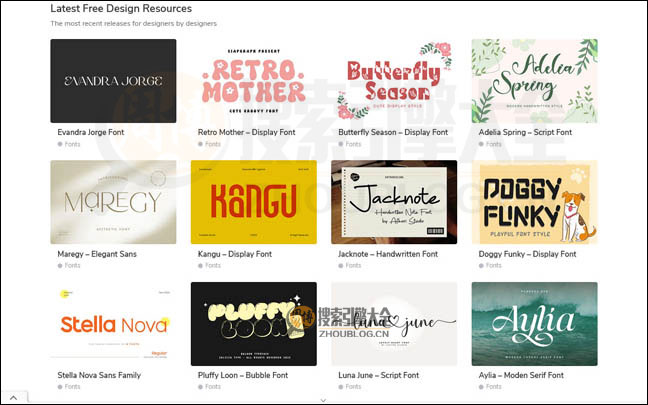The width and height of the screenshot is (648, 405).
Task: Click Fonts tag under Aylia font
Action: (493, 387)
